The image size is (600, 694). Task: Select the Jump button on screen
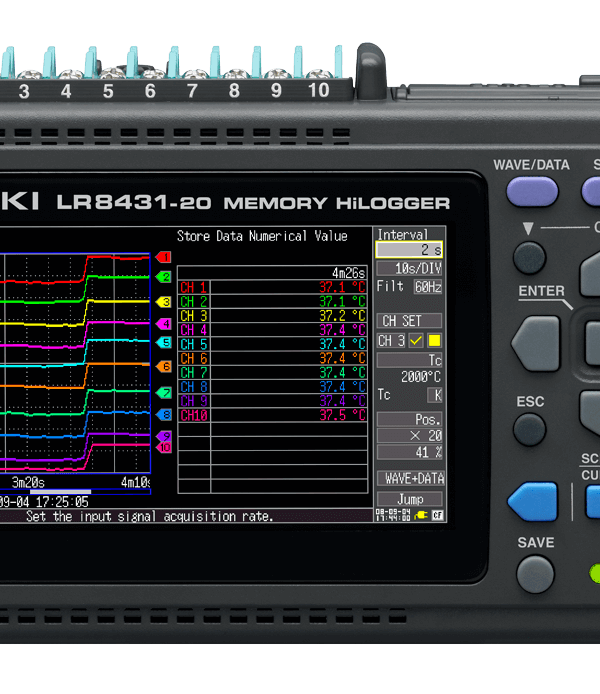pos(410,499)
